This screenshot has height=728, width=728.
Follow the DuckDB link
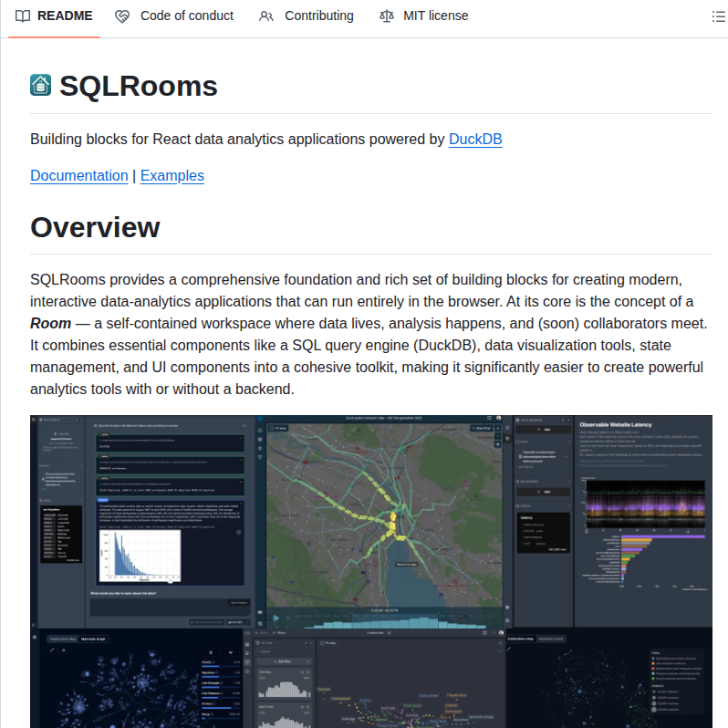tap(475, 140)
